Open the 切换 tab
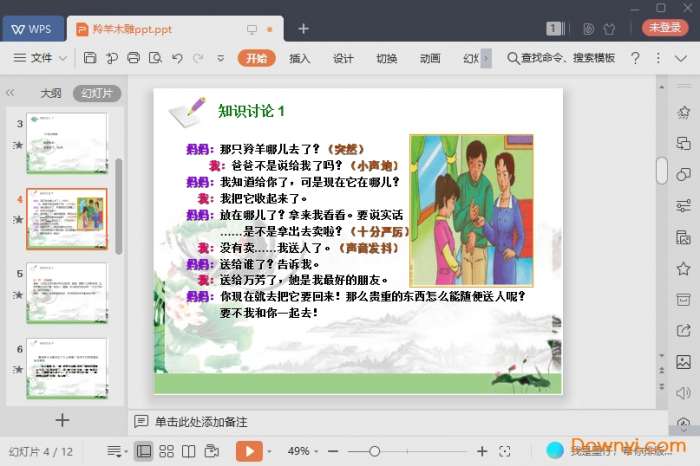The image size is (700, 466). pyautogui.click(x=387, y=58)
